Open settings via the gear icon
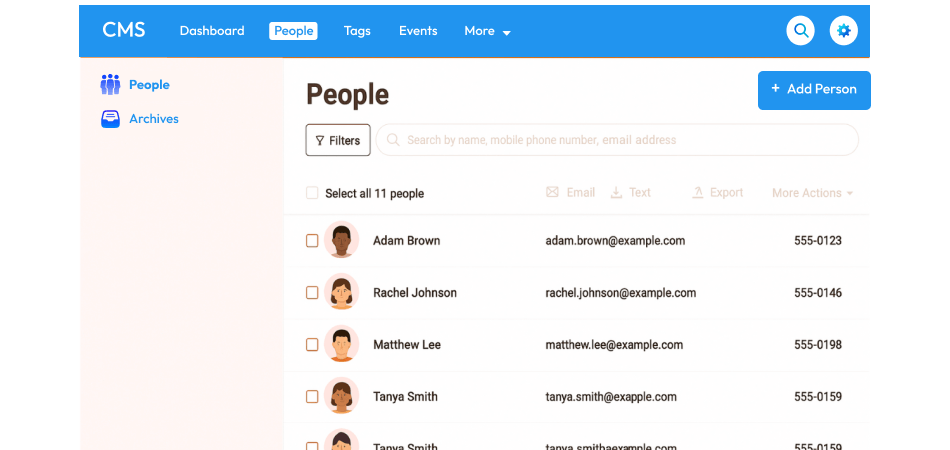The image size is (950, 450). coord(844,31)
